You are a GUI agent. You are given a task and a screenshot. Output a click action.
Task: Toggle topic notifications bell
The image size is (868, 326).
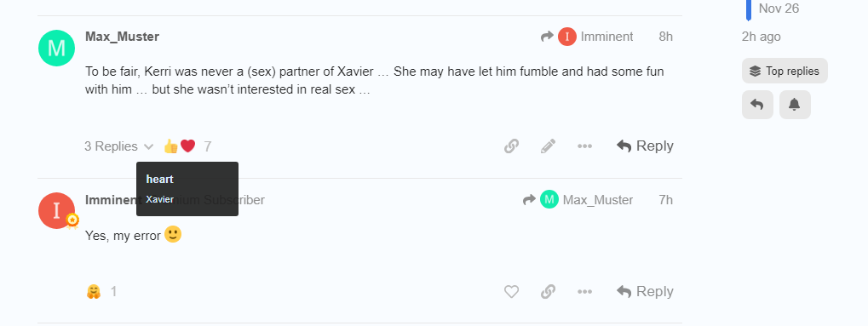(x=795, y=105)
